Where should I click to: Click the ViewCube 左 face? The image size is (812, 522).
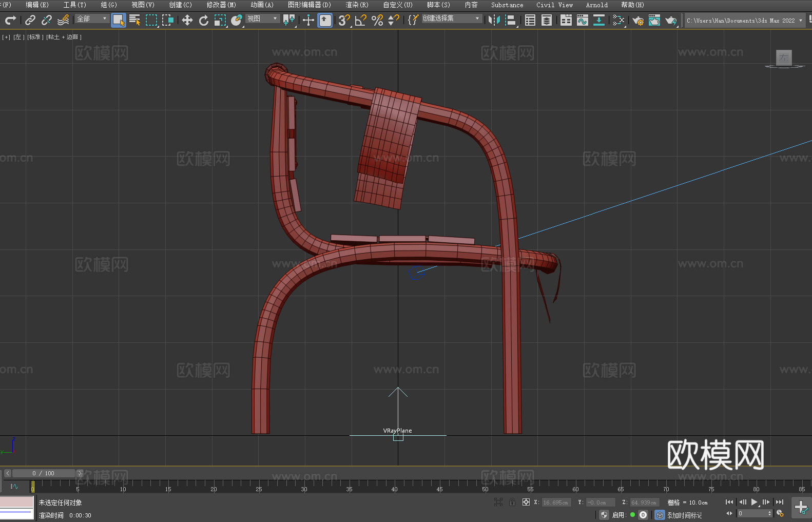tap(784, 57)
